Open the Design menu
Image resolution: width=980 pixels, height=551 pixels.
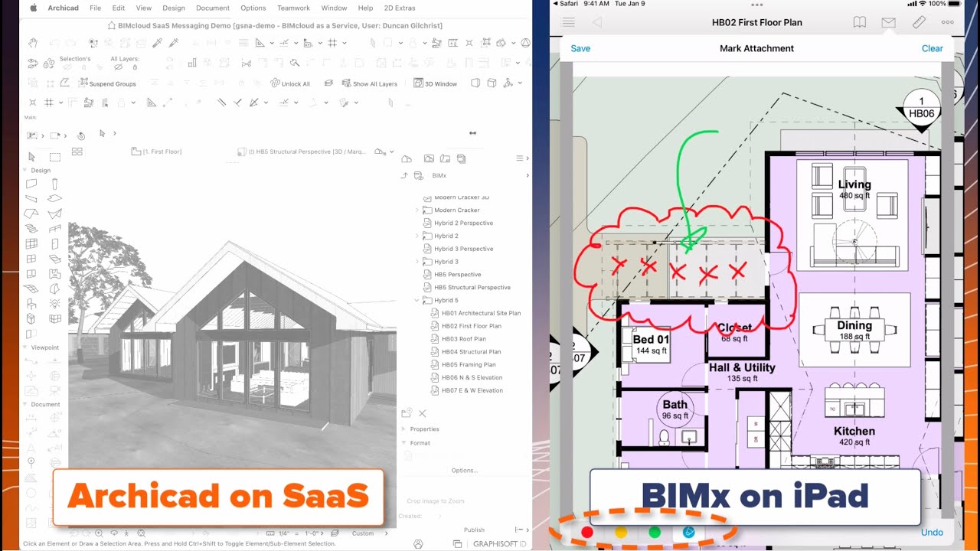point(174,8)
